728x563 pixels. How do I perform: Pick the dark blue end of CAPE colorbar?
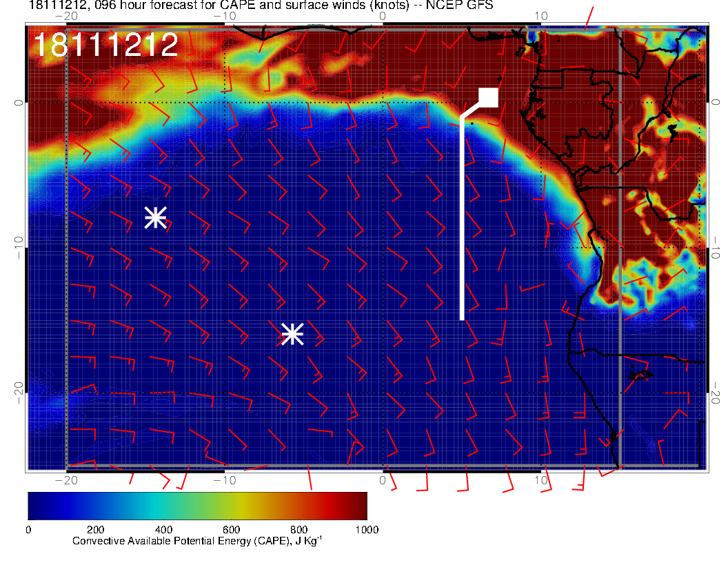36,506
